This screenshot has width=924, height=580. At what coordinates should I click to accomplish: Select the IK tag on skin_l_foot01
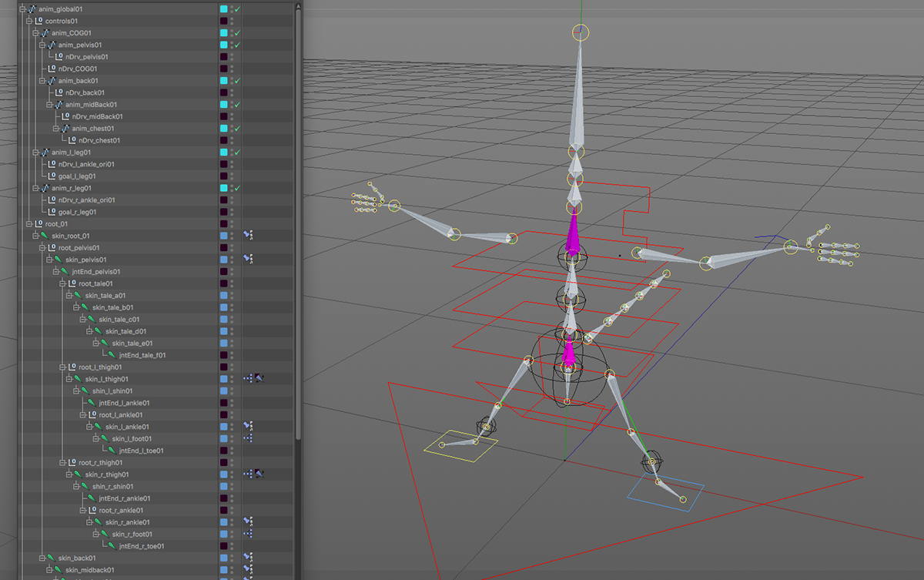248,438
